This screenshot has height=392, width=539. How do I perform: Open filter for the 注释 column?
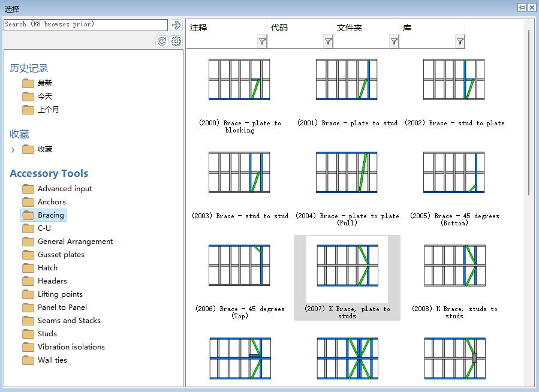262,41
